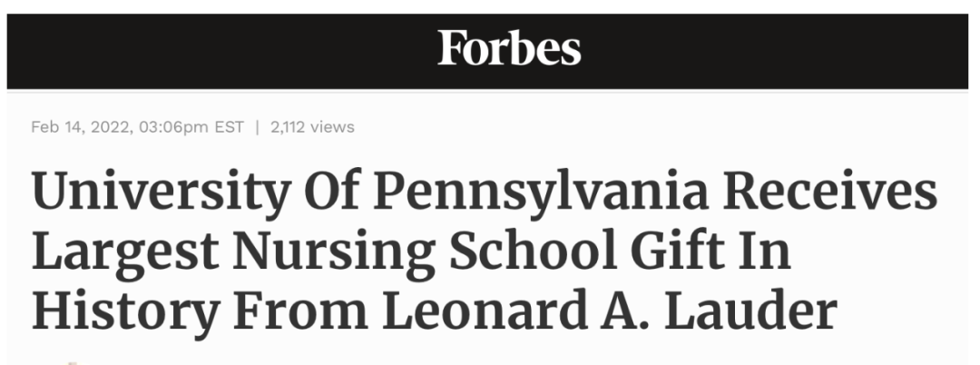Image resolution: width=980 pixels, height=365 pixels.
Task: Click the black Forbes header bar
Action: tap(487, 51)
